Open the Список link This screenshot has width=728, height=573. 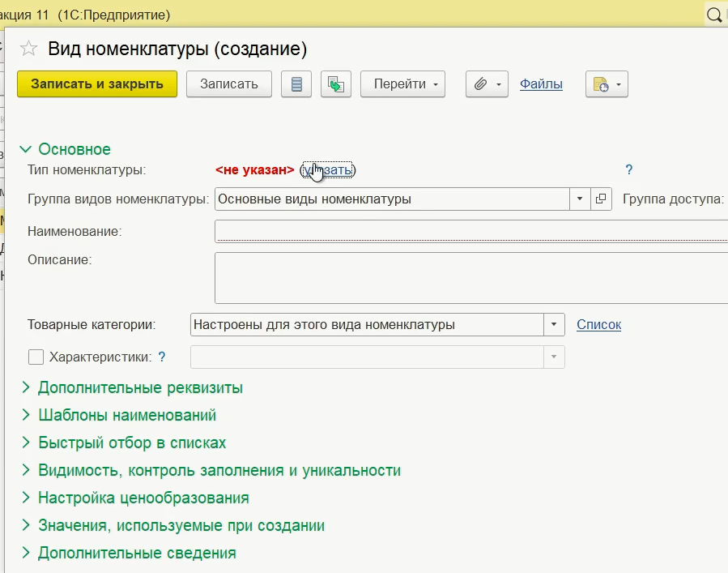pos(598,324)
